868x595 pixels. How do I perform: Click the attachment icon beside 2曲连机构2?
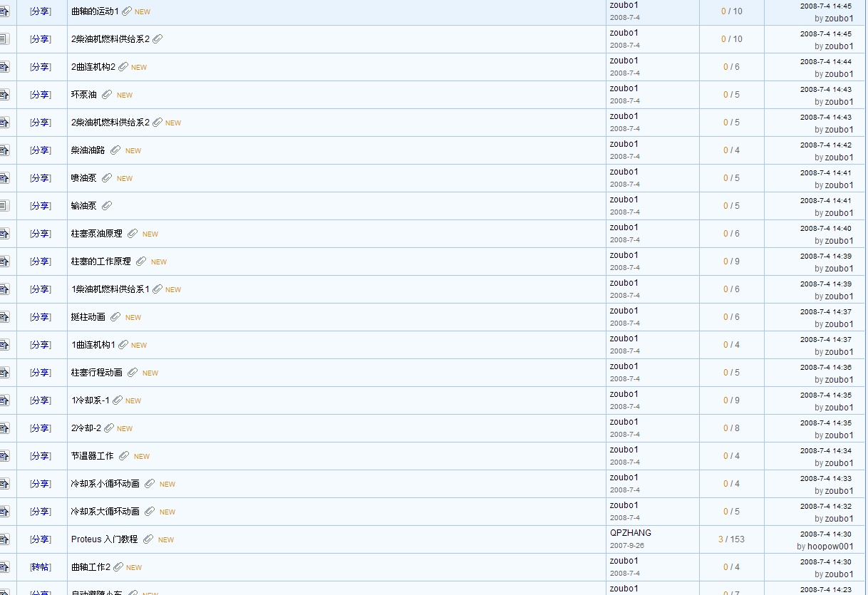click(x=123, y=67)
